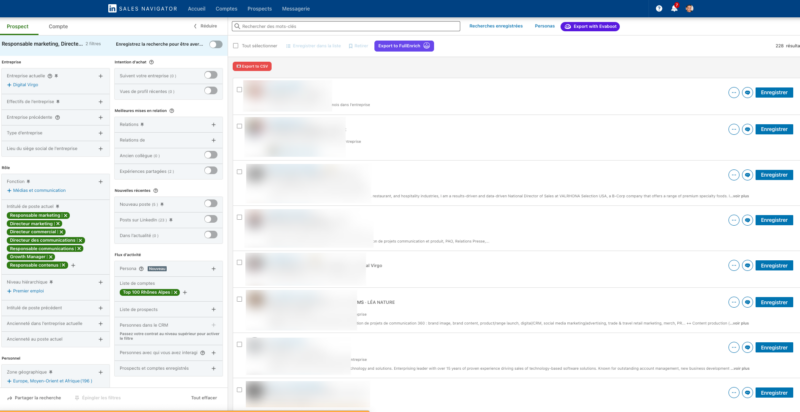800x412 pixels.
Task: Toggle the save search alert switch
Action: (x=216, y=44)
